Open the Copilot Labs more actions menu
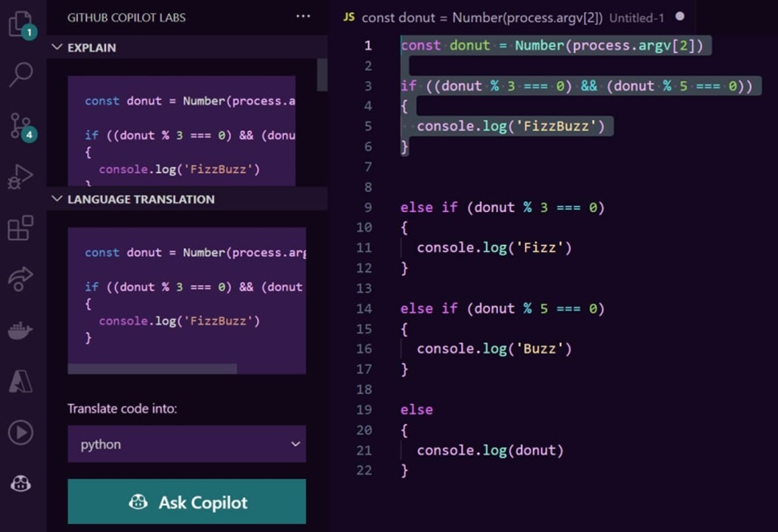Screen dimensions: 778x532 pyautogui.click(x=302, y=15)
